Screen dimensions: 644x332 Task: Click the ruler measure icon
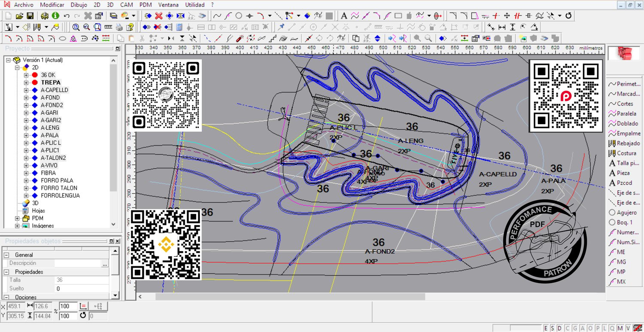pyautogui.click(x=108, y=27)
